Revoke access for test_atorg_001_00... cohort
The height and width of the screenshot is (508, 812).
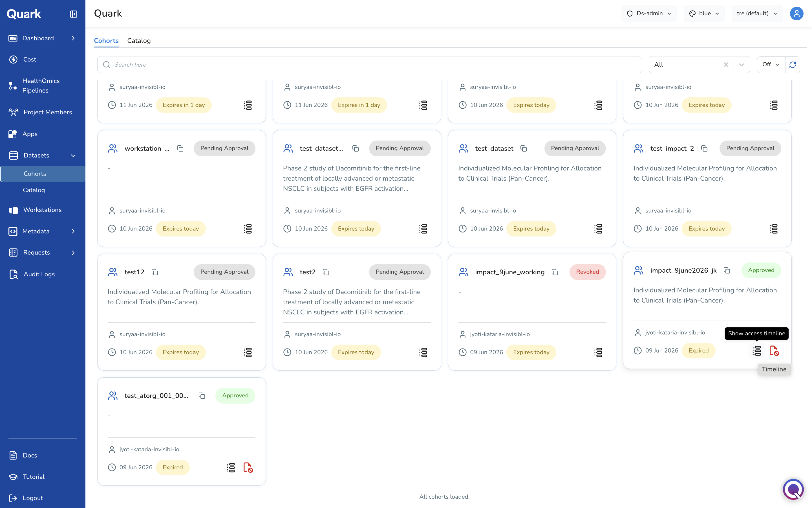coord(248,468)
